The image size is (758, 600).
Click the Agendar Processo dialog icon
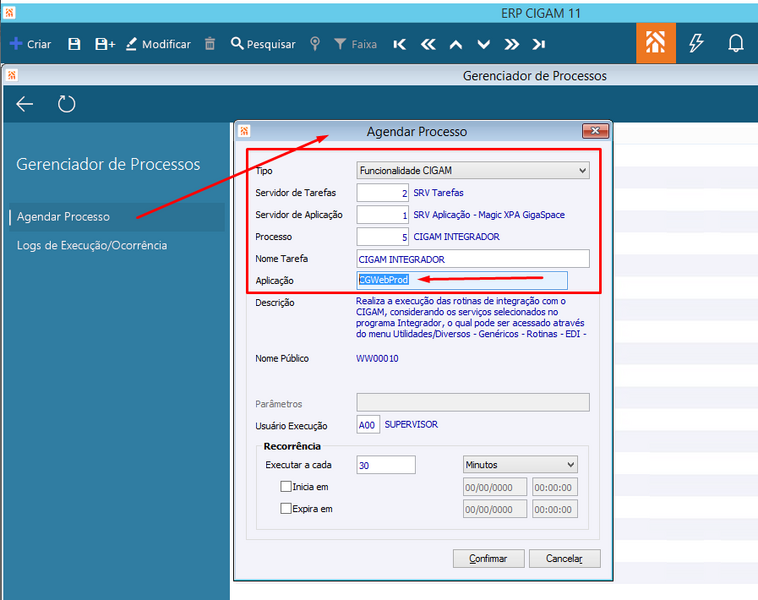(x=244, y=131)
